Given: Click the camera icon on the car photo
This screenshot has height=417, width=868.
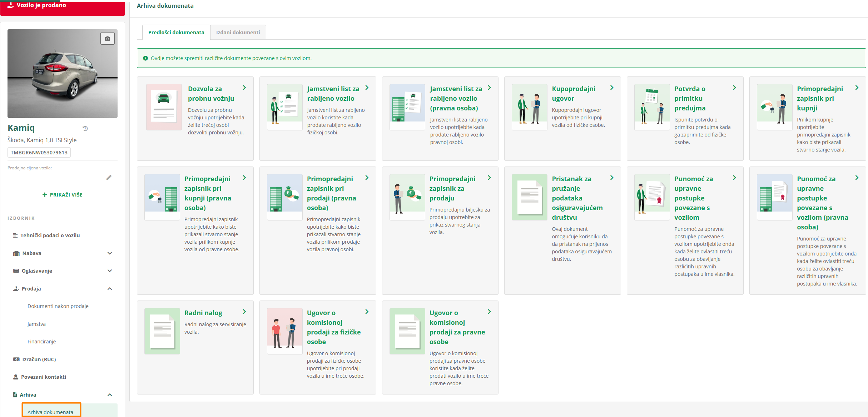Looking at the screenshot, I should 107,39.
